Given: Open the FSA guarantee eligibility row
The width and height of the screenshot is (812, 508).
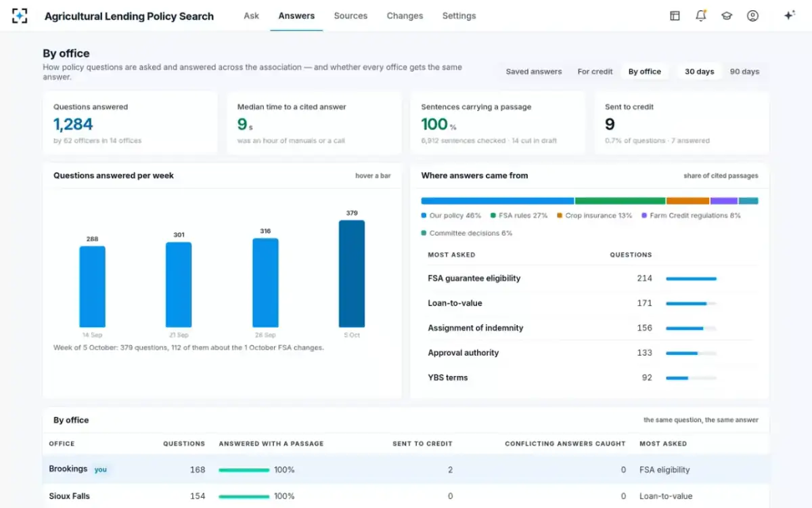Looking at the screenshot, I should pos(589,278).
